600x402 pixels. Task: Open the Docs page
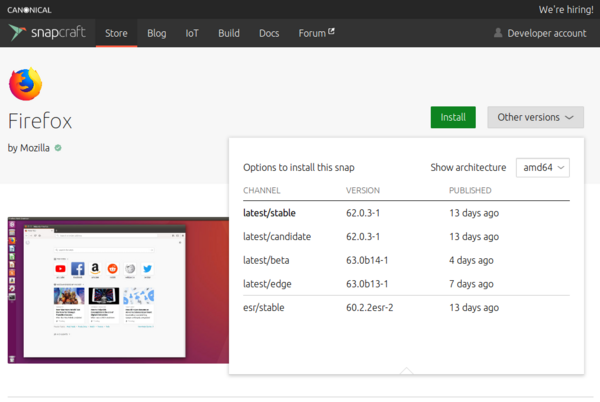[x=269, y=33]
